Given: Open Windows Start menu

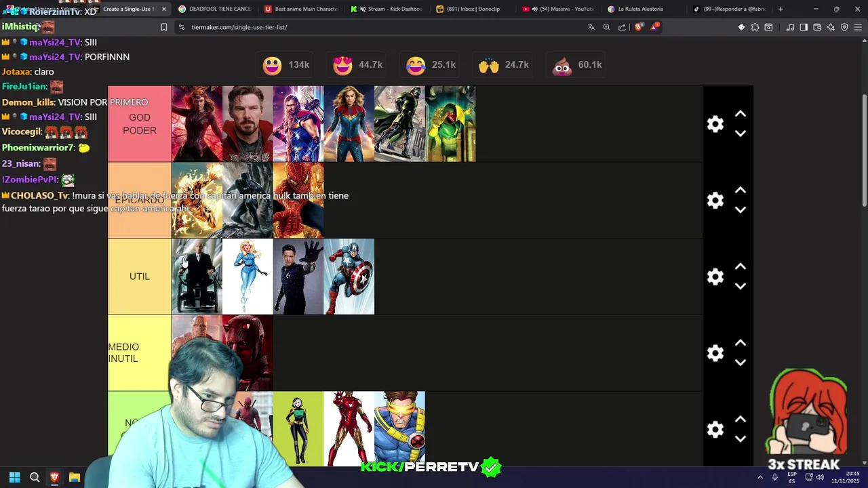Looking at the screenshot, I should (14, 477).
